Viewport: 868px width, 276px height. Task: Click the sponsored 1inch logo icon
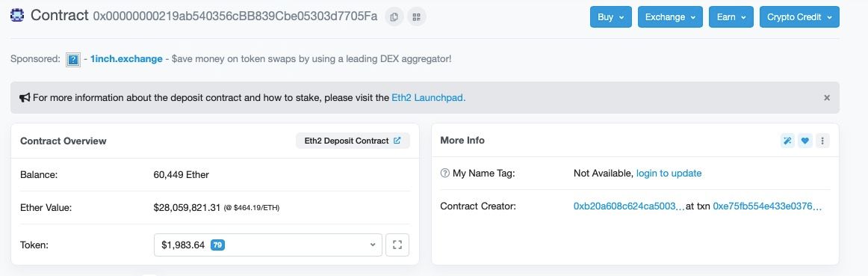point(73,59)
